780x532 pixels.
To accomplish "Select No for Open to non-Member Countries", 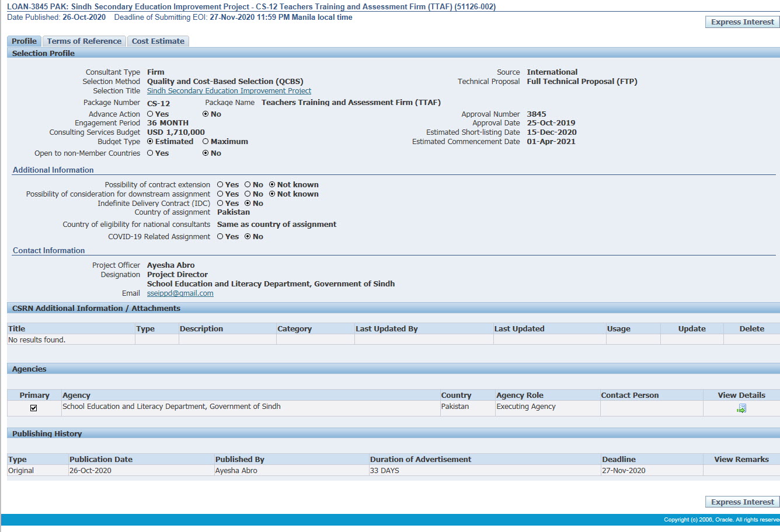I will 206,153.
